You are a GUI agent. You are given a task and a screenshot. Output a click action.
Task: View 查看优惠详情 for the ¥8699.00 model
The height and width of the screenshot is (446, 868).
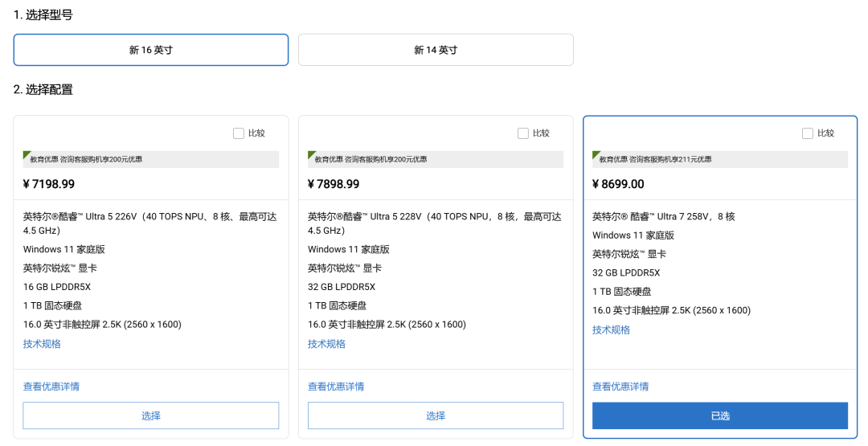click(620, 387)
